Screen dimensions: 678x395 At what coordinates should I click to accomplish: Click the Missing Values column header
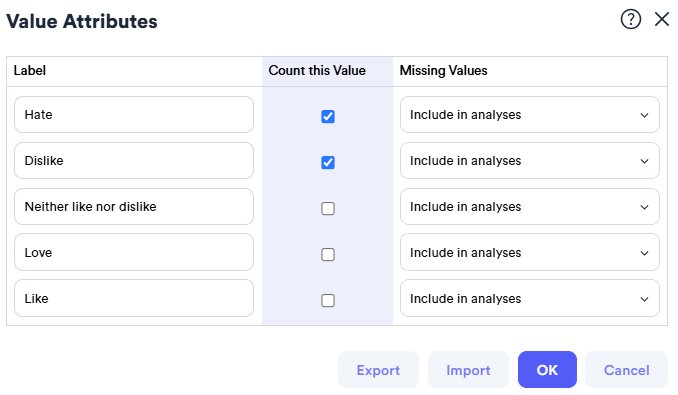(443, 70)
